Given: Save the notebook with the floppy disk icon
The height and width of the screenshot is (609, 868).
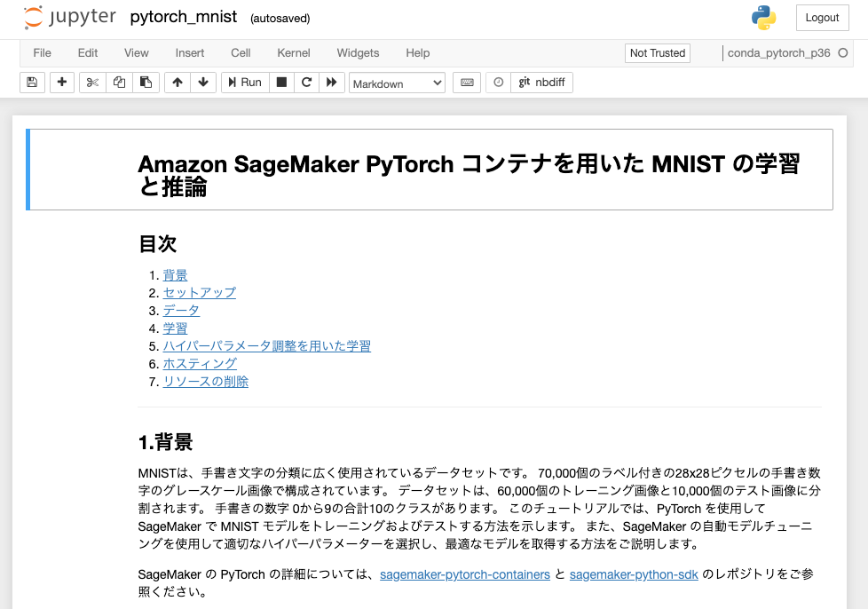Looking at the screenshot, I should [x=32, y=83].
